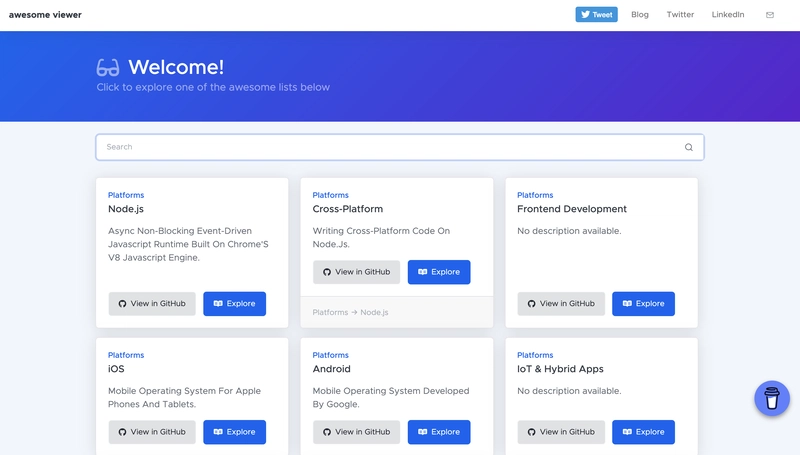Click GitHub icon in IoT & Hybrid Apps card
The height and width of the screenshot is (455, 800).
[x=532, y=432]
